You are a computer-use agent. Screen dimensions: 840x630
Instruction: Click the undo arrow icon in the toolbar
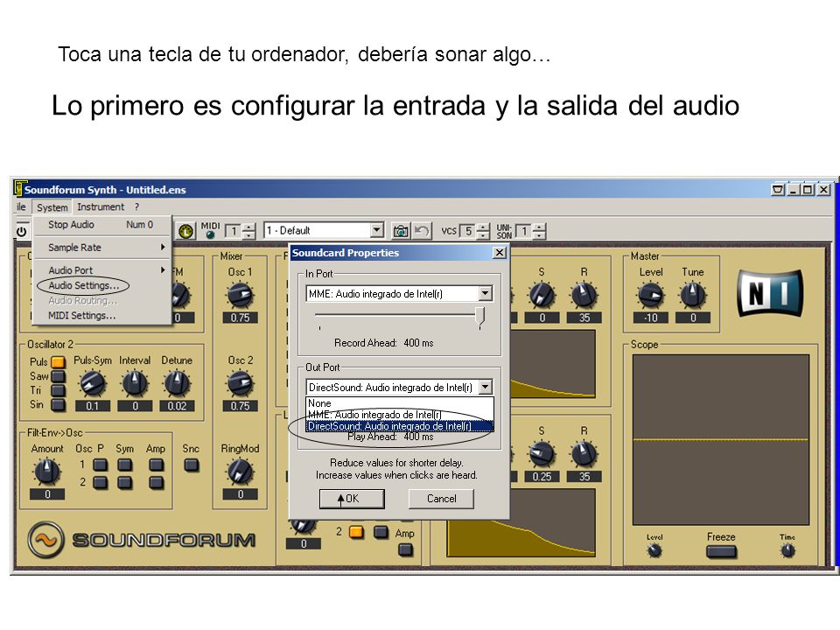(422, 231)
